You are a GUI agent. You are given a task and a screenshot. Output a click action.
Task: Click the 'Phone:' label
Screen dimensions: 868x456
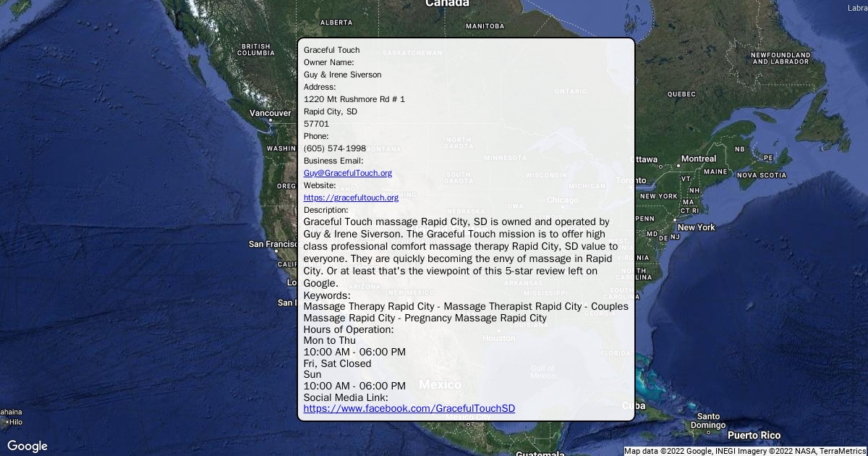[316, 136]
